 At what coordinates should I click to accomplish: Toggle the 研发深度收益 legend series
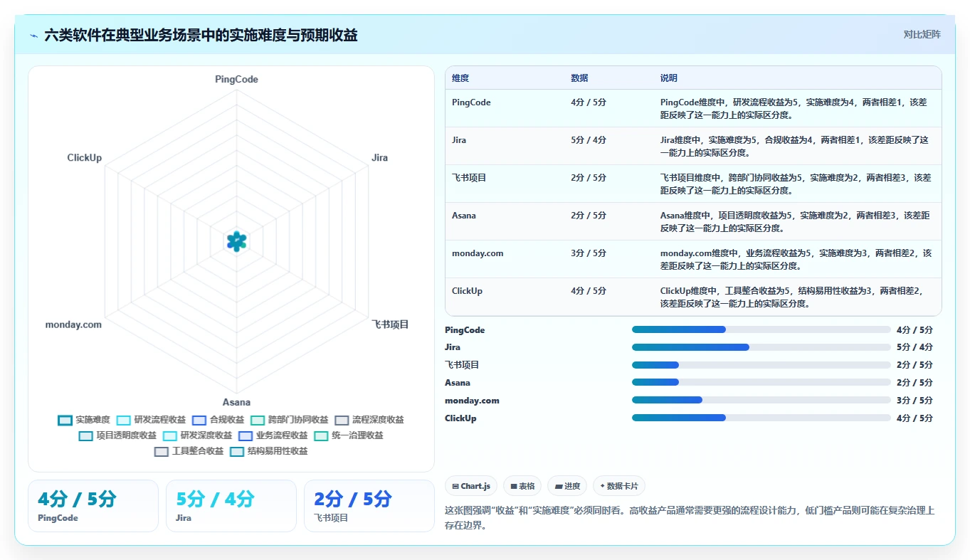pyautogui.click(x=197, y=435)
